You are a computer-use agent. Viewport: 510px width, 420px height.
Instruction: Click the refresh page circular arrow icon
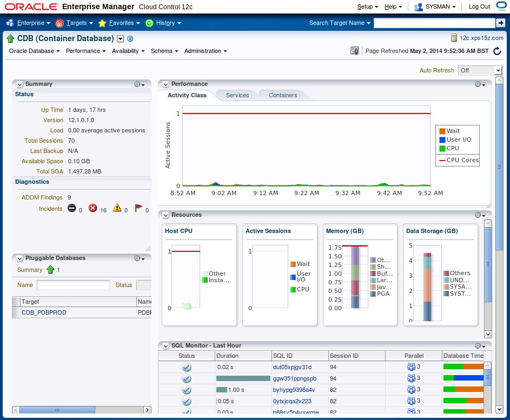tap(498, 51)
